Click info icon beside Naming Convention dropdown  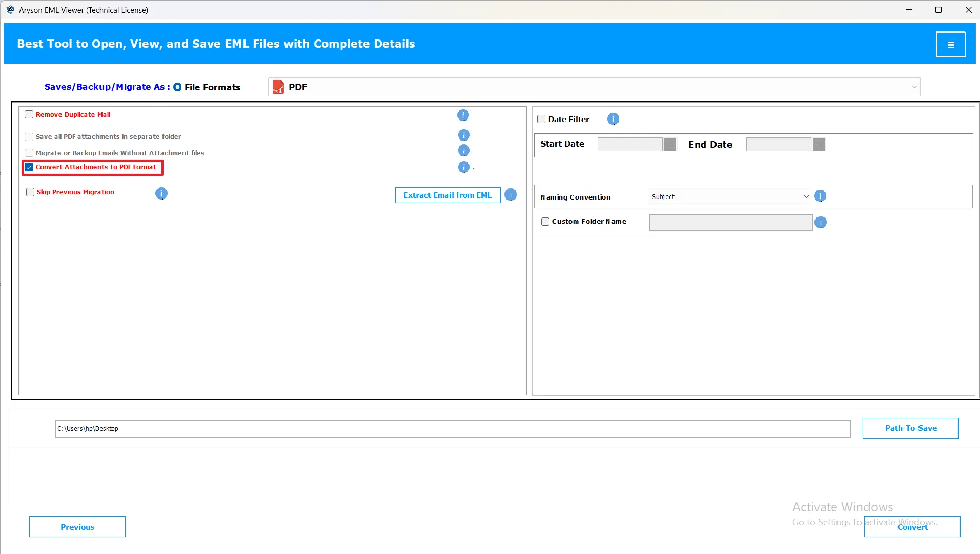(x=820, y=196)
